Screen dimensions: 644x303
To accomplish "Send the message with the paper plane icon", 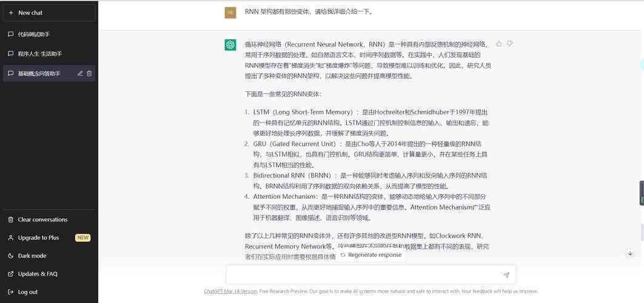I will coord(506,275).
